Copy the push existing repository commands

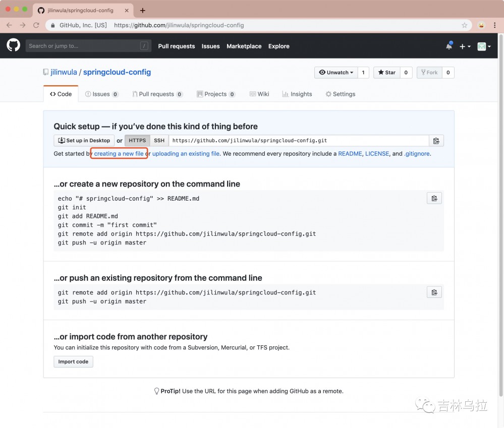click(434, 292)
